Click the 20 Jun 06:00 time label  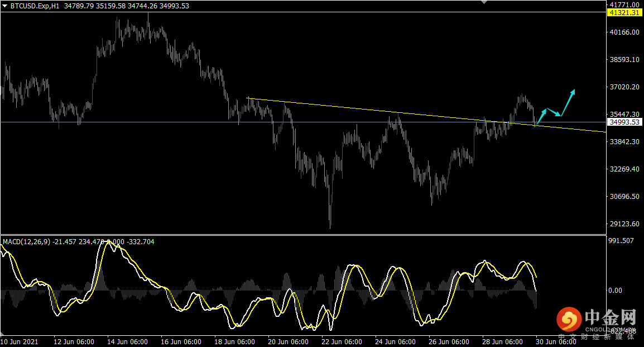point(289,342)
